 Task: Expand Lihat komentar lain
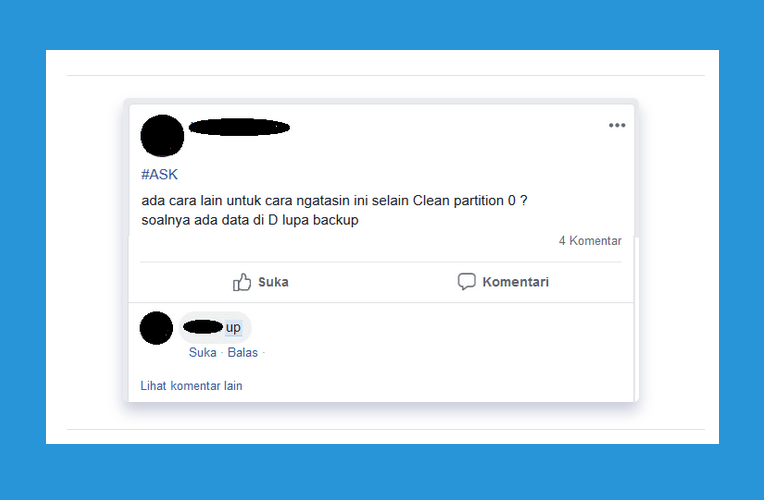coord(191,385)
